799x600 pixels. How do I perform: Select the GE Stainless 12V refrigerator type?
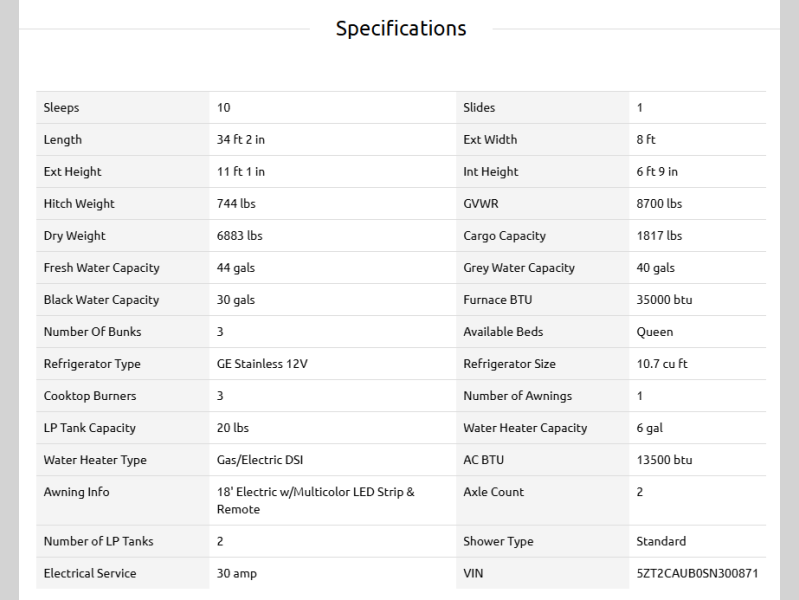point(262,364)
